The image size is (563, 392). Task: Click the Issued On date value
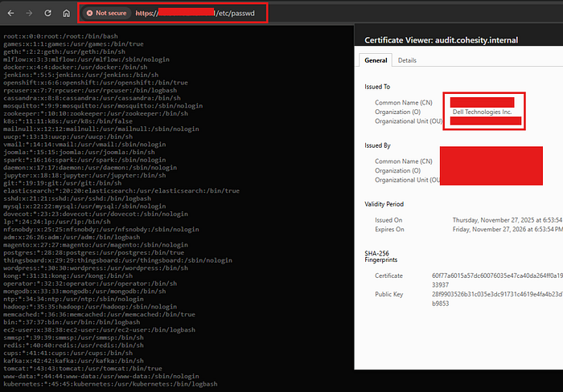click(508, 220)
